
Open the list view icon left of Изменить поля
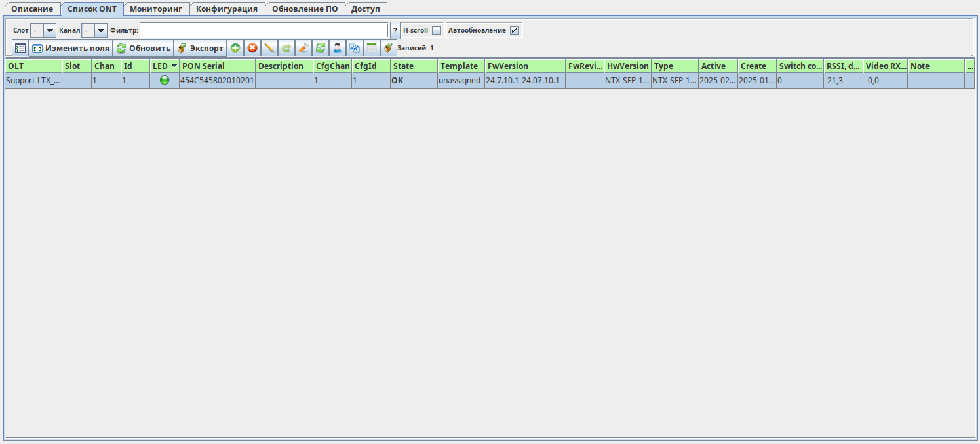tap(20, 48)
